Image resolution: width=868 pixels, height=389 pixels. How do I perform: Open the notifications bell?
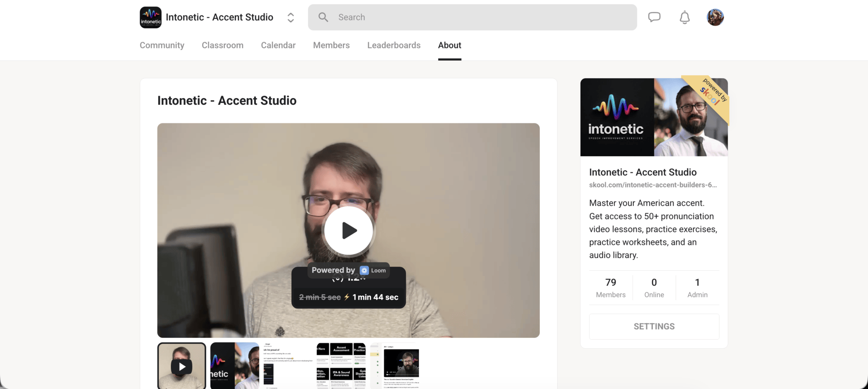click(x=685, y=17)
